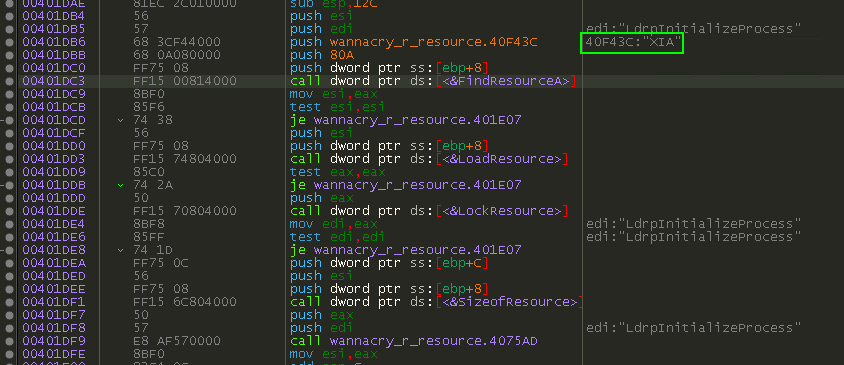Select address 00401DBB
This screenshot has height=365, width=844.
click(x=54, y=55)
